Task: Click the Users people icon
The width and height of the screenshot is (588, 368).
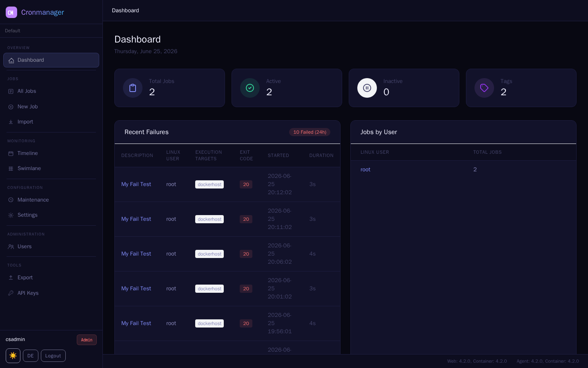Action: 11,247
